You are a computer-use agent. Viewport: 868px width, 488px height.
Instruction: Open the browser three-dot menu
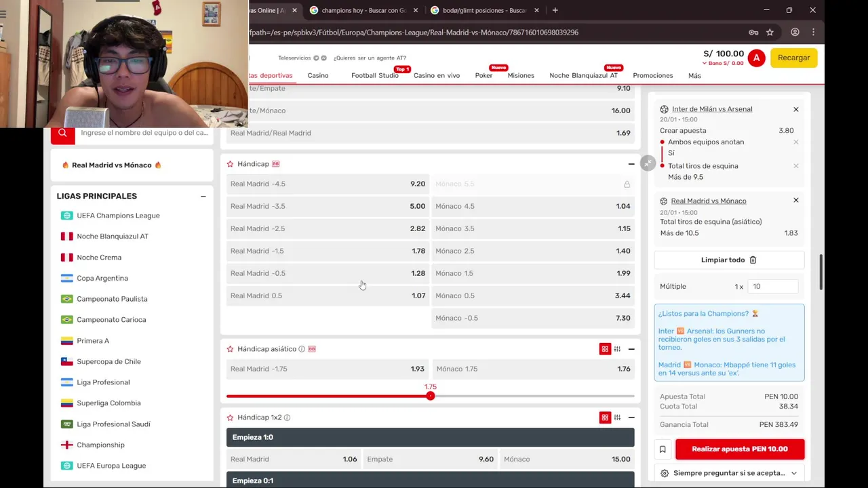pos(813,32)
